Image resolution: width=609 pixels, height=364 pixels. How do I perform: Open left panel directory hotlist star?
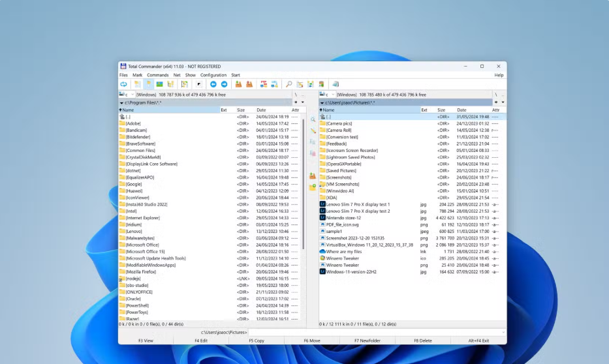pyautogui.click(x=296, y=102)
